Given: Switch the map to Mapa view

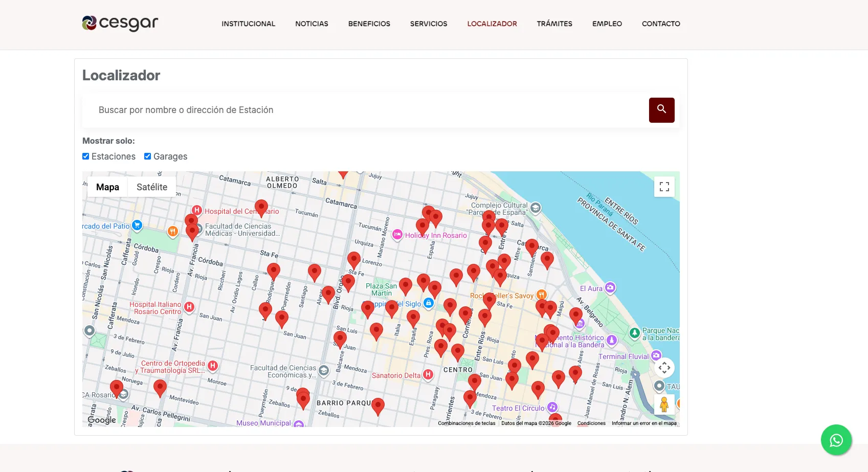Looking at the screenshot, I should 107,187.
